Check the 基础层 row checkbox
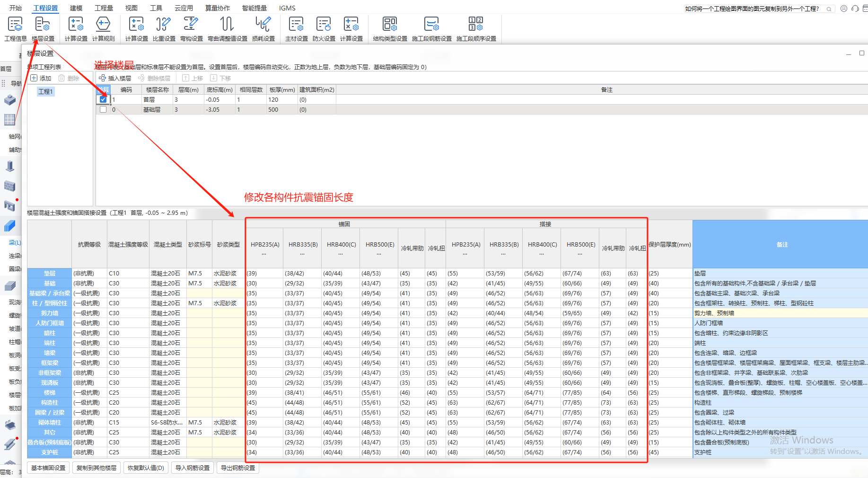The width and height of the screenshot is (868, 478). click(103, 109)
